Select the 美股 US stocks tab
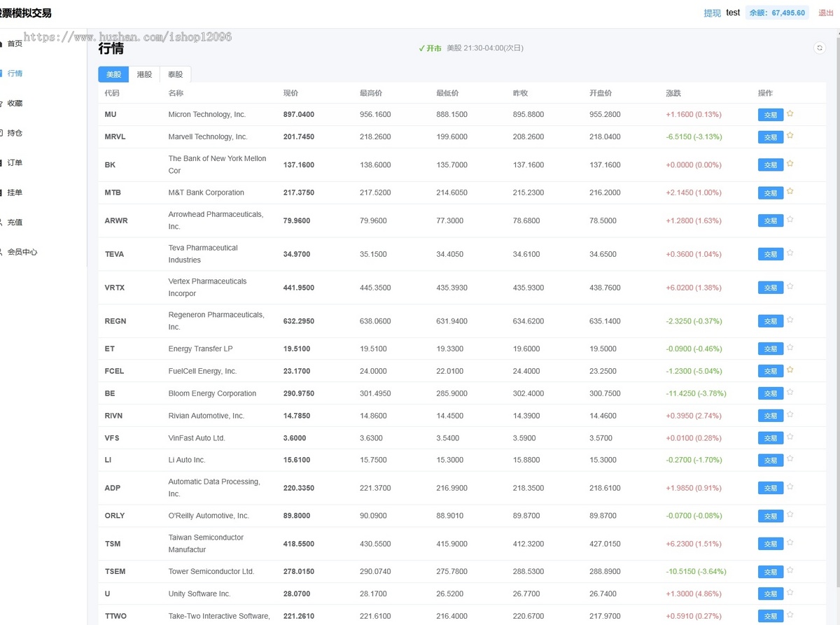 113,74
